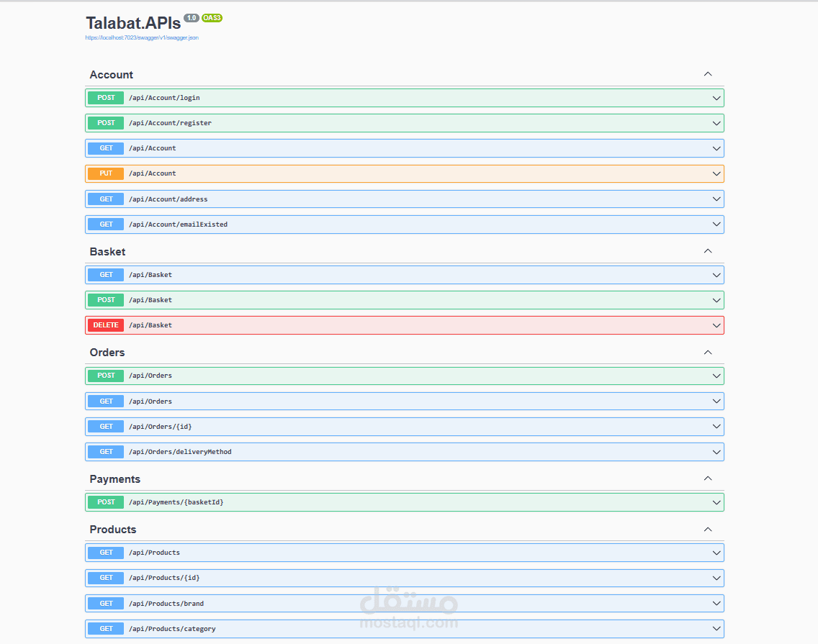
Task: Expand the GET /api/Orders/deliveryMethod row arrow
Action: point(716,452)
